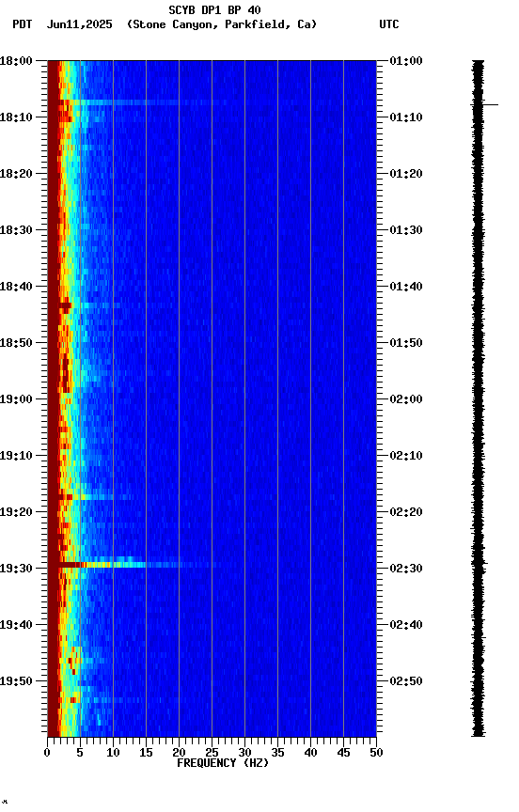This screenshot has width=519, height=812.
Task: Click the "01:00" UTC time label
Action: click(x=406, y=61)
